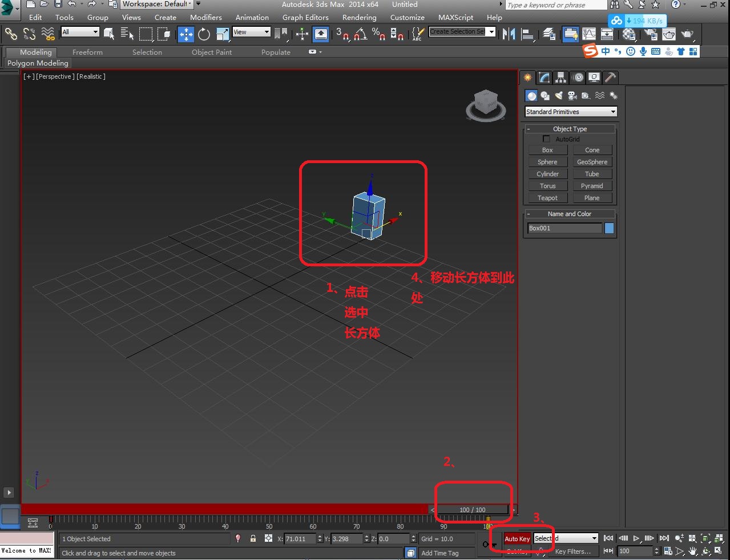
Task: Click the Sphere primitive button
Action: pos(547,162)
